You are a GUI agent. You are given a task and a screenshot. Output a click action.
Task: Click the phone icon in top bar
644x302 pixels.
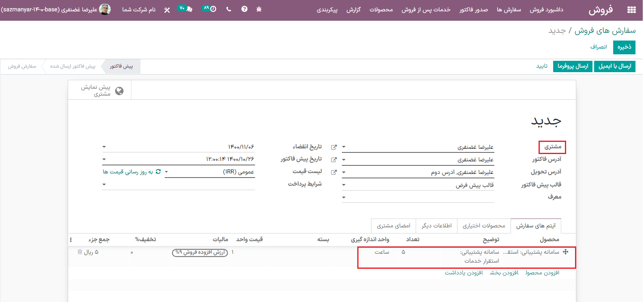coord(229,9)
